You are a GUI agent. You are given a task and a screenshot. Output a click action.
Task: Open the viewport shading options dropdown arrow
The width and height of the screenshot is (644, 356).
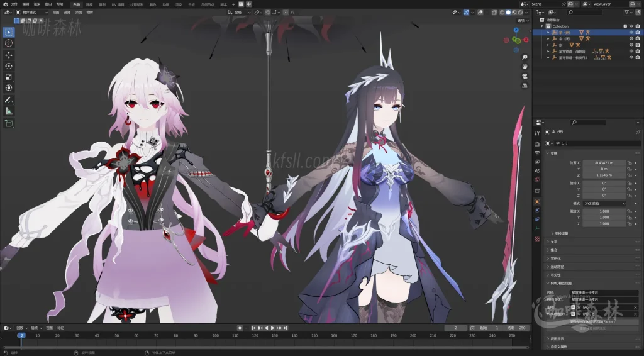[x=526, y=13]
